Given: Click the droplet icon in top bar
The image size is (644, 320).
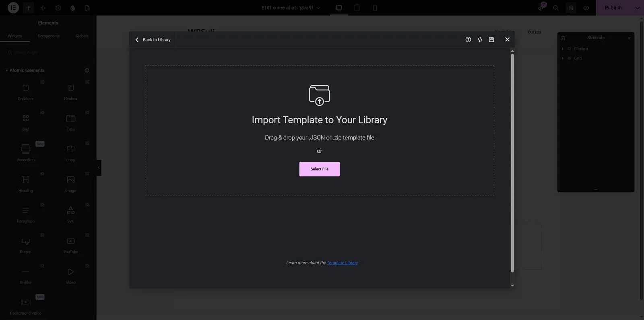Looking at the screenshot, I should point(72,8).
